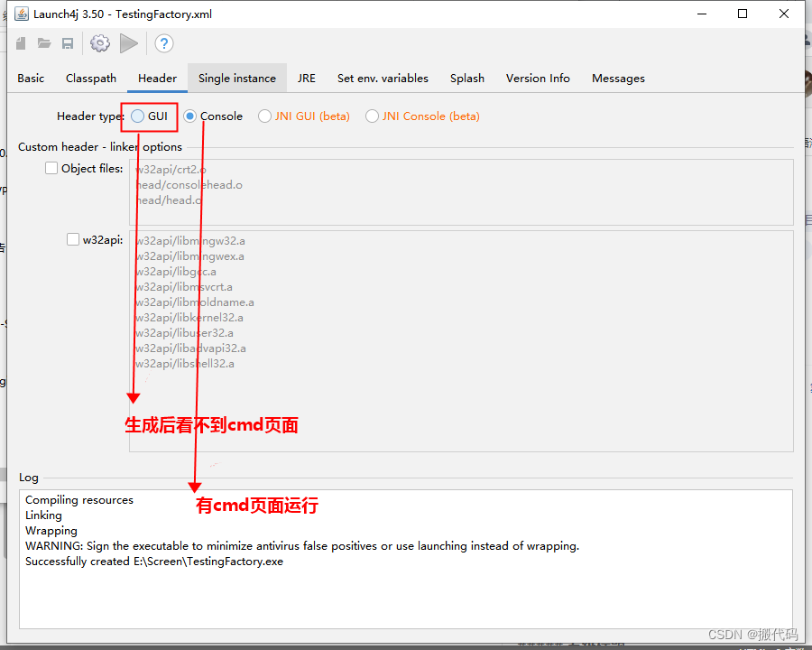Select the Console header type
The image size is (812, 650).
190,116
